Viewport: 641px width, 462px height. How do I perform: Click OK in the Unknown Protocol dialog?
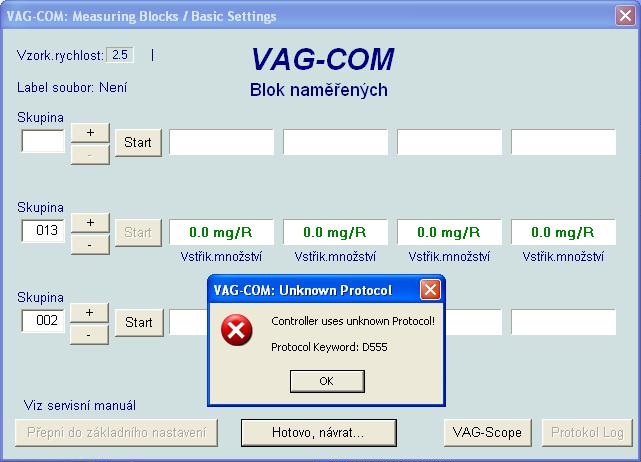click(326, 381)
